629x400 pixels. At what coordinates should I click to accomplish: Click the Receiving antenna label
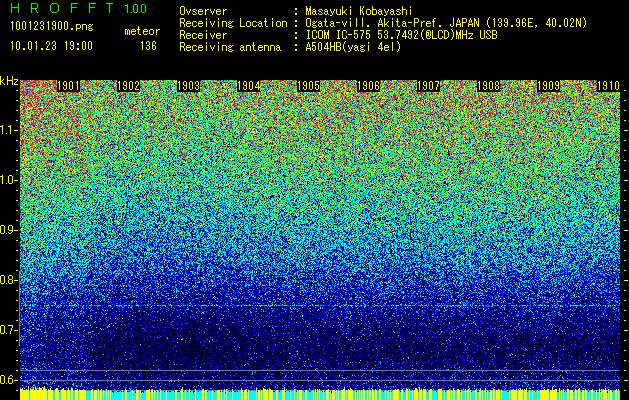[x=230, y=47]
